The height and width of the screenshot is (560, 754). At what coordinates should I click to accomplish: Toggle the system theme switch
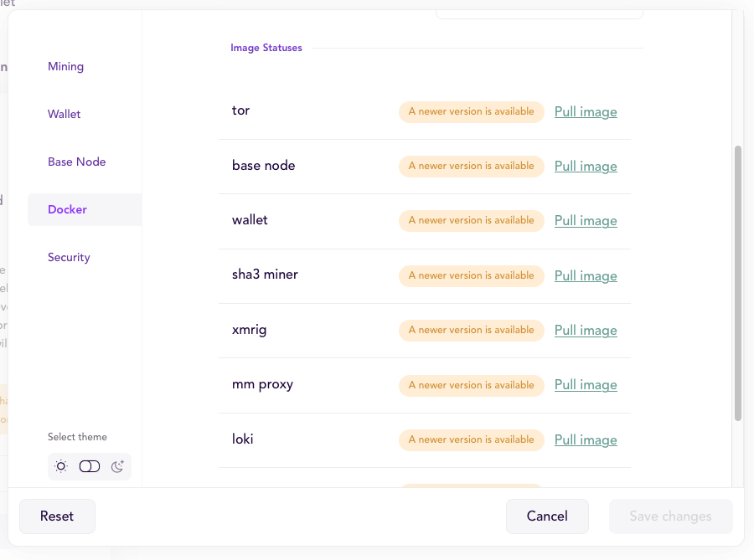[89, 466]
